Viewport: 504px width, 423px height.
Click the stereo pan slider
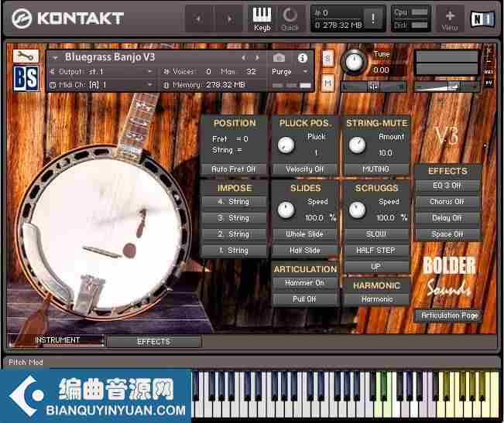click(373, 87)
